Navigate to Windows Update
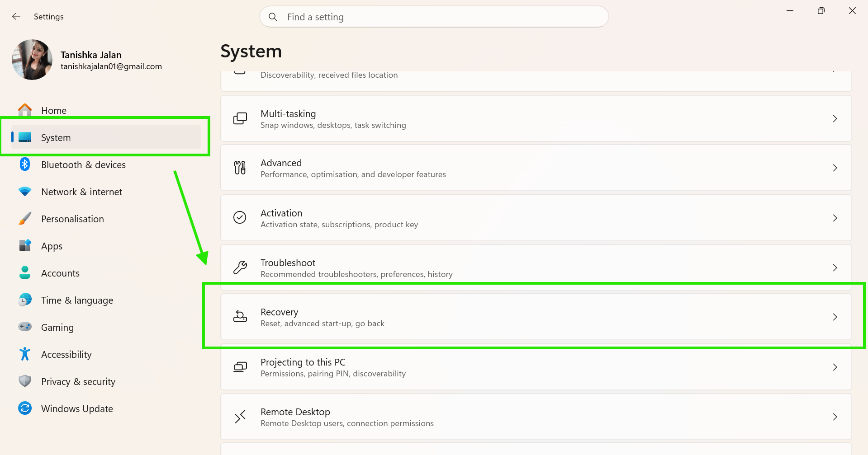868x455 pixels. (x=106, y=408)
